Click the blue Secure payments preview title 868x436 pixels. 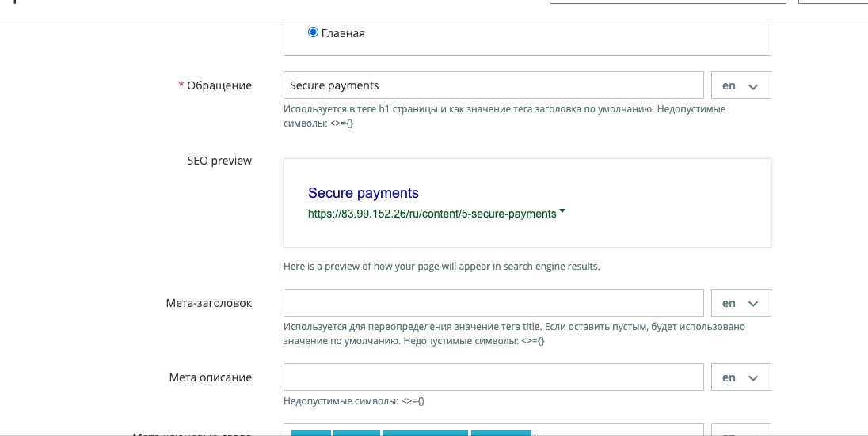[x=363, y=193]
